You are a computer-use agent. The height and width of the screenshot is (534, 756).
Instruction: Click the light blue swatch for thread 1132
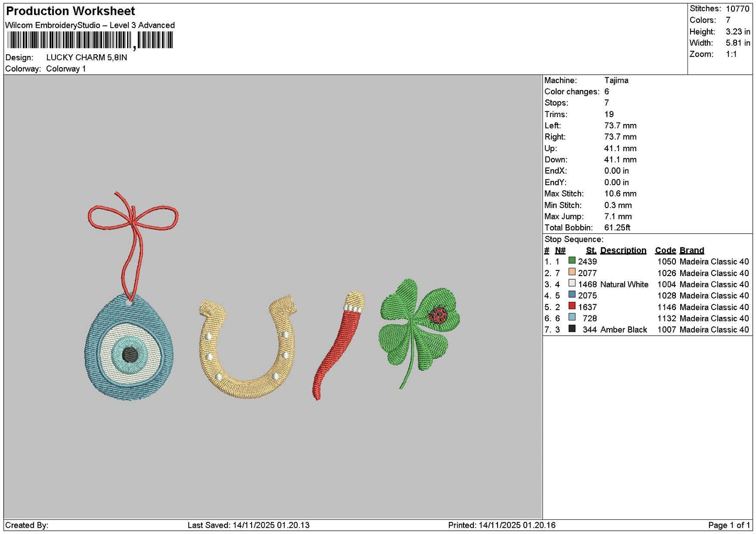click(x=572, y=317)
